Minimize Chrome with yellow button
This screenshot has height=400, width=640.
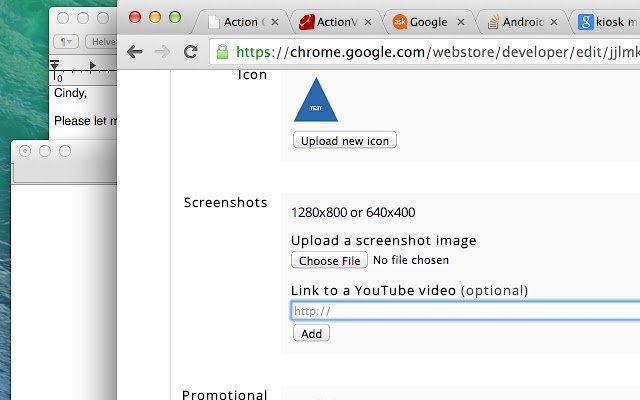pyautogui.click(x=155, y=17)
